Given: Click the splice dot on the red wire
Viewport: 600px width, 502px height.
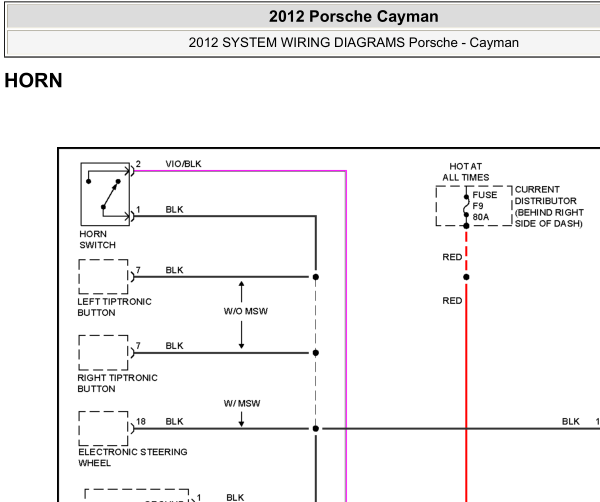Looking at the screenshot, I should click(x=466, y=277).
